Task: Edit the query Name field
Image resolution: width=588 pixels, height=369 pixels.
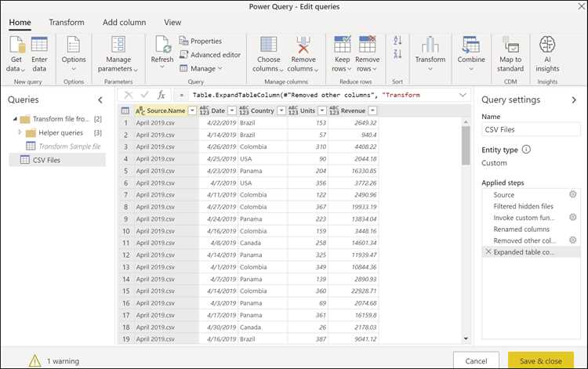Action: point(531,129)
